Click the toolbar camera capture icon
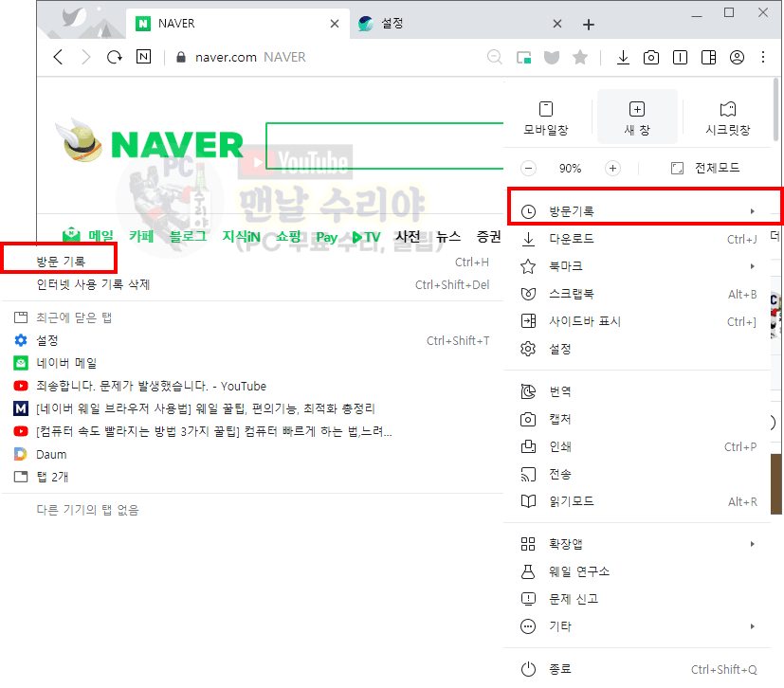This screenshot has width=784, height=688. (651, 58)
